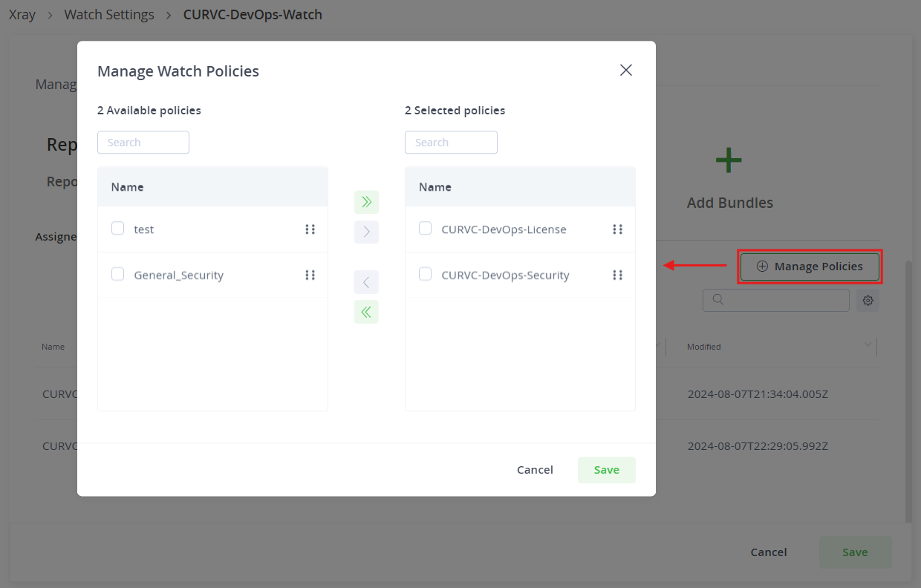The height and width of the screenshot is (588, 921).
Task: Sort by Modified column arrow
Action: [868, 345]
